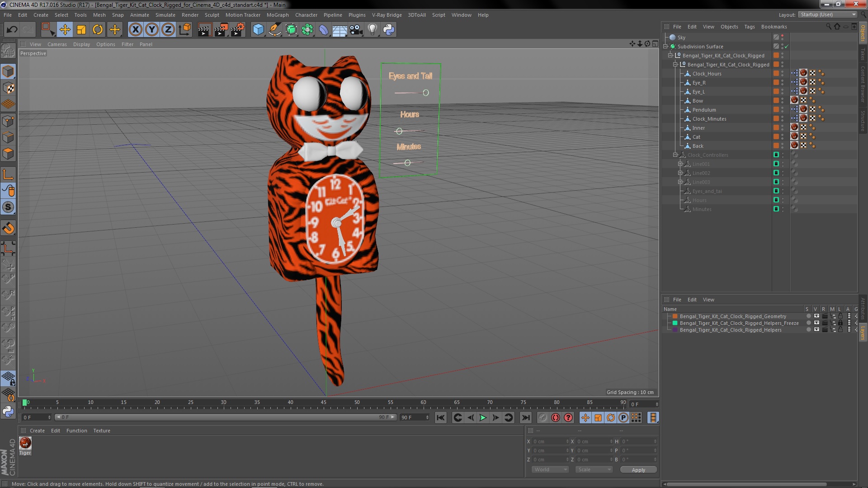
Task: Click Hours slider handle in viewport
Action: [x=399, y=131]
